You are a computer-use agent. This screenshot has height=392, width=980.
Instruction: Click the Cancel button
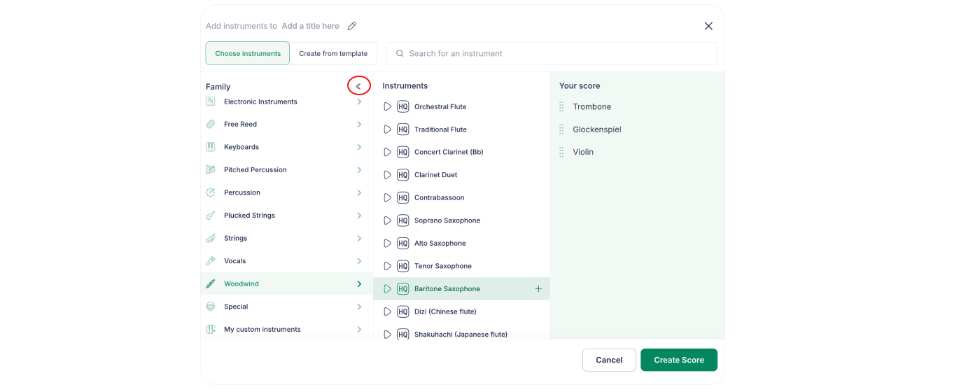pos(609,360)
